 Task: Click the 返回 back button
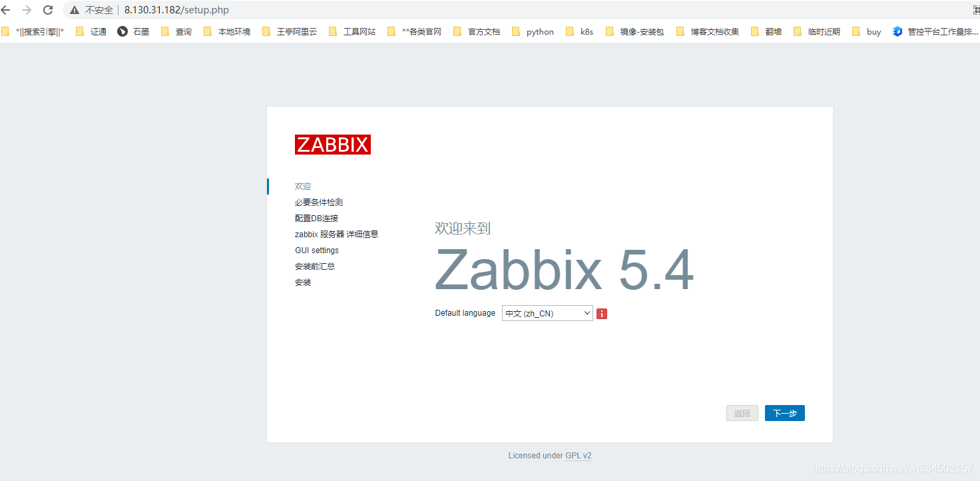(x=742, y=413)
